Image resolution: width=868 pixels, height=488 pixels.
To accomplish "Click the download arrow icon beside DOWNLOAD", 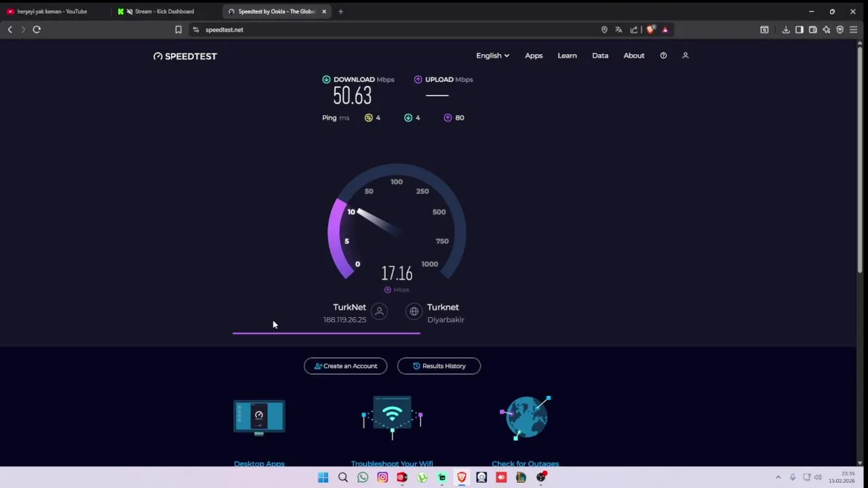I will point(326,79).
